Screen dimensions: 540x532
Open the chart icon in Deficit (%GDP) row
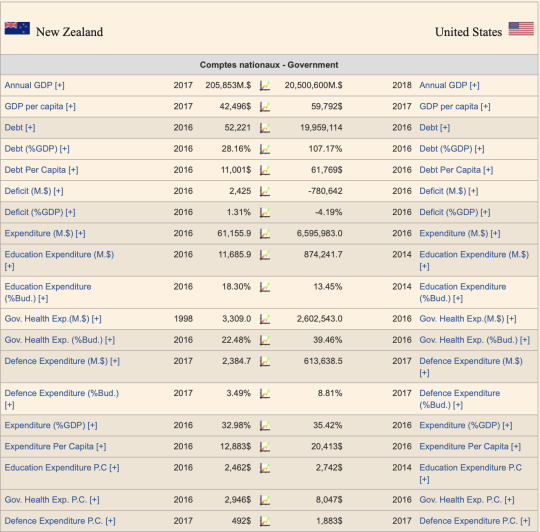click(265, 212)
